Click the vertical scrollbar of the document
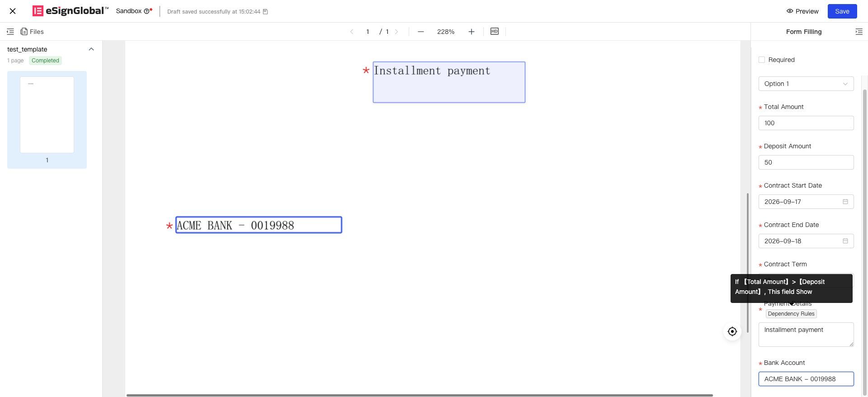The height and width of the screenshot is (397, 868). [x=748, y=263]
